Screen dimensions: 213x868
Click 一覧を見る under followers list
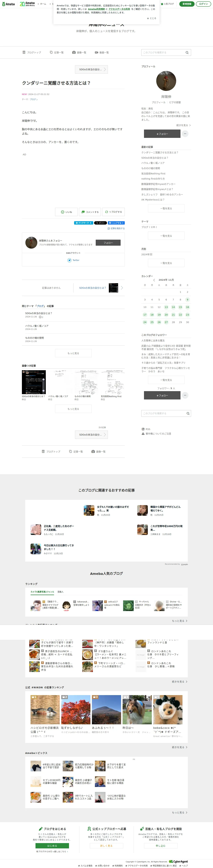pos(166,380)
